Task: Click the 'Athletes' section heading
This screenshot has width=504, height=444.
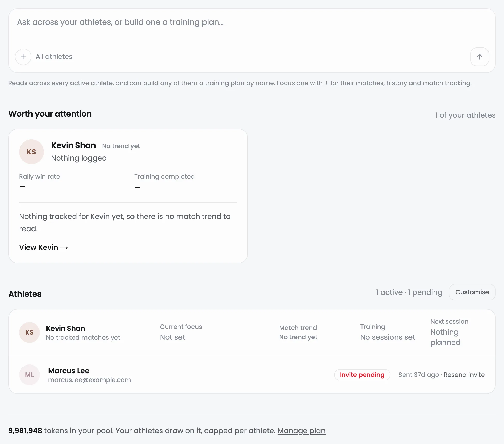Action: click(25, 294)
